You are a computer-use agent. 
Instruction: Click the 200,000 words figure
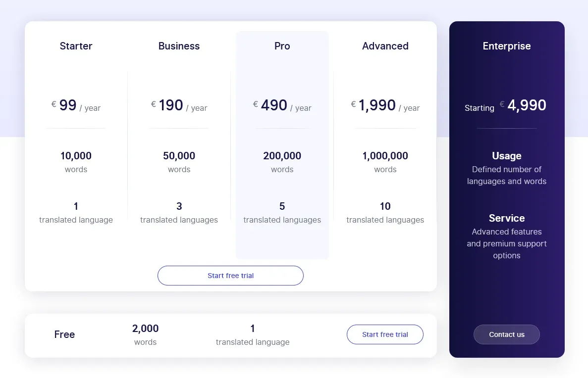[282, 156]
